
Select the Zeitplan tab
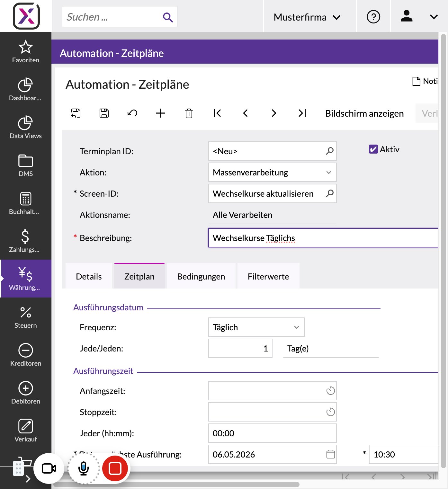click(139, 276)
